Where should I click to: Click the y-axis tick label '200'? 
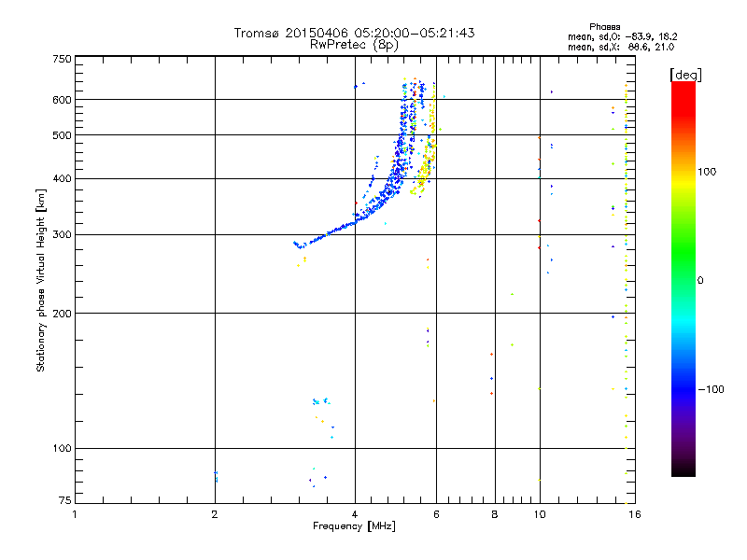[62, 314]
